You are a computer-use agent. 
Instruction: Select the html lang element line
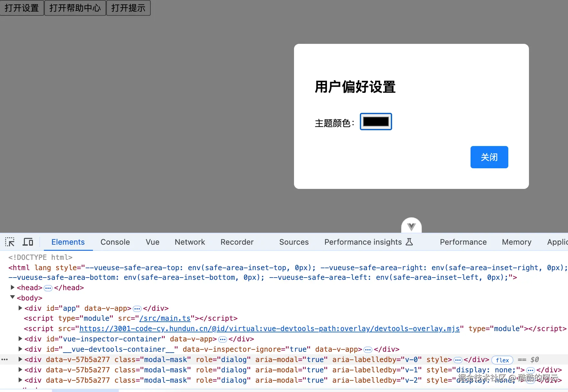pyautogui.click(x=288, y=272)
